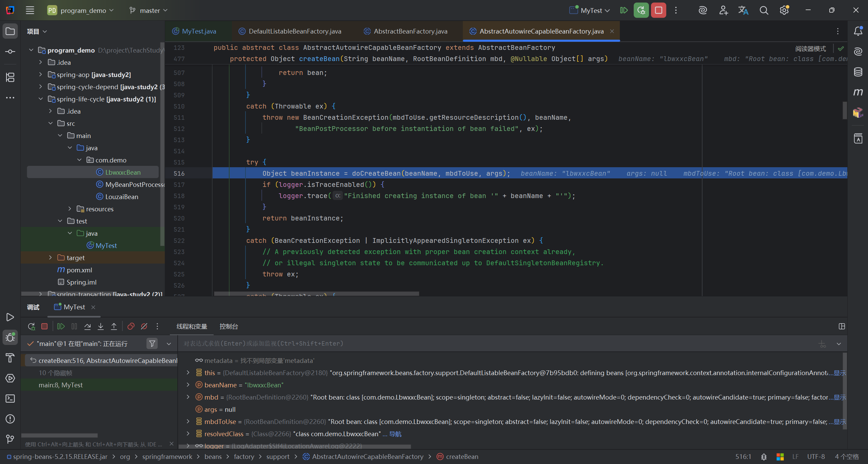This screenshot has width=868, height=464.
Task: Open MyTest run configuration dropdown
Action: (x=591, y=11)
